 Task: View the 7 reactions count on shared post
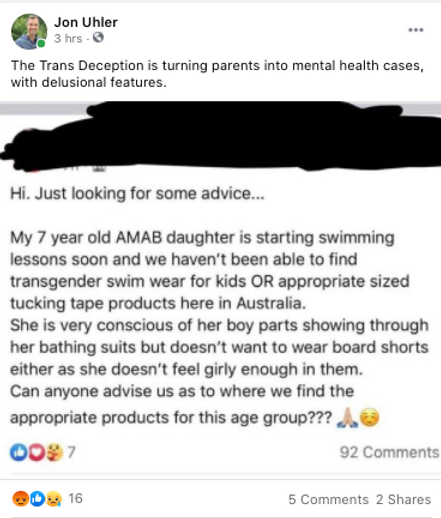tap(71, 452)
